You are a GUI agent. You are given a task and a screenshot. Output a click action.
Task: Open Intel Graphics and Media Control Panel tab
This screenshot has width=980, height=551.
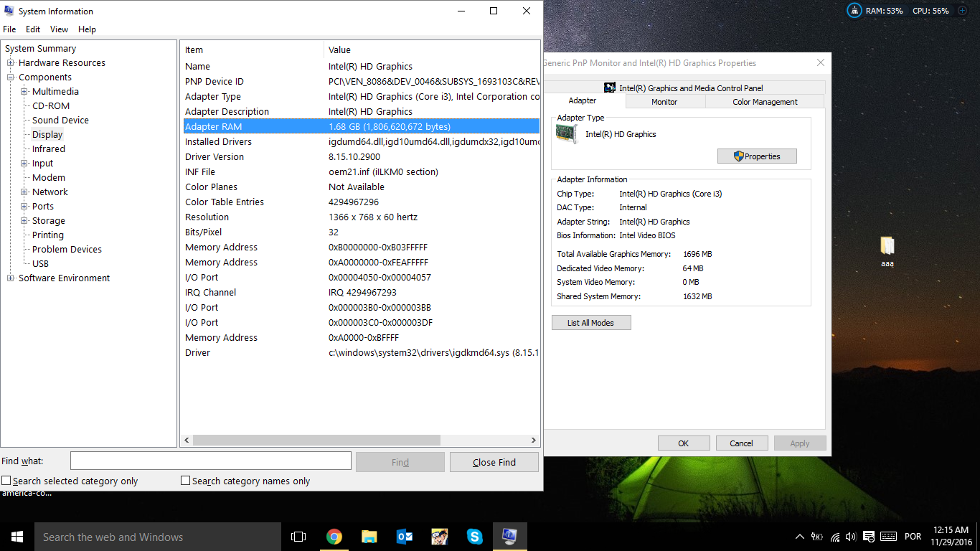[684, 88]
